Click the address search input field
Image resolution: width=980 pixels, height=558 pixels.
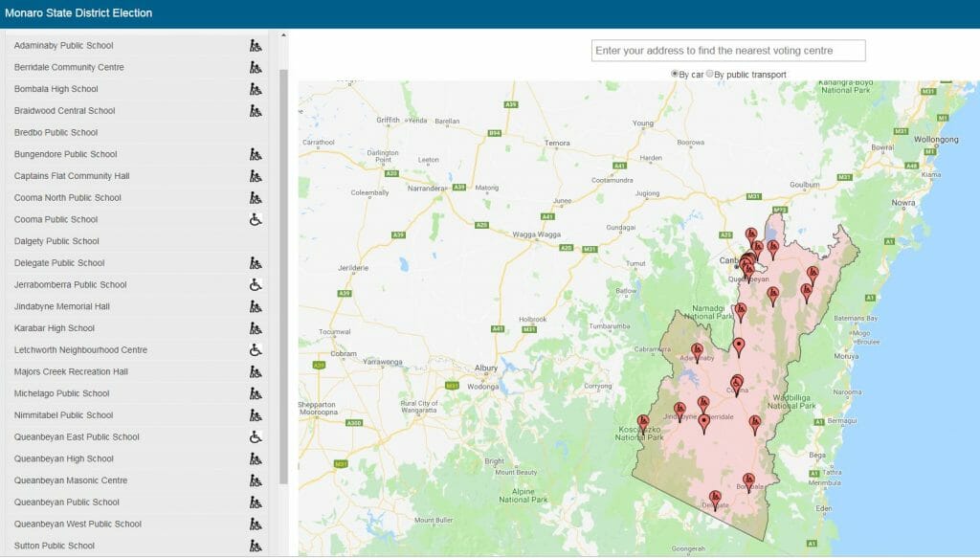(729, 50)
